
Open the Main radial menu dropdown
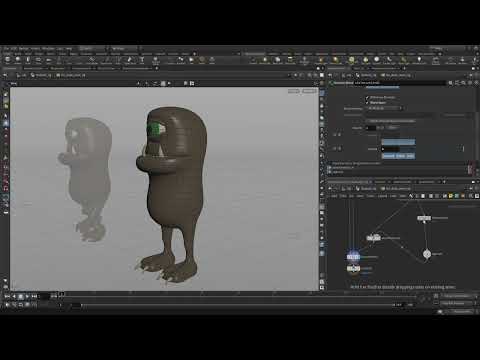[x=125, y=49]
